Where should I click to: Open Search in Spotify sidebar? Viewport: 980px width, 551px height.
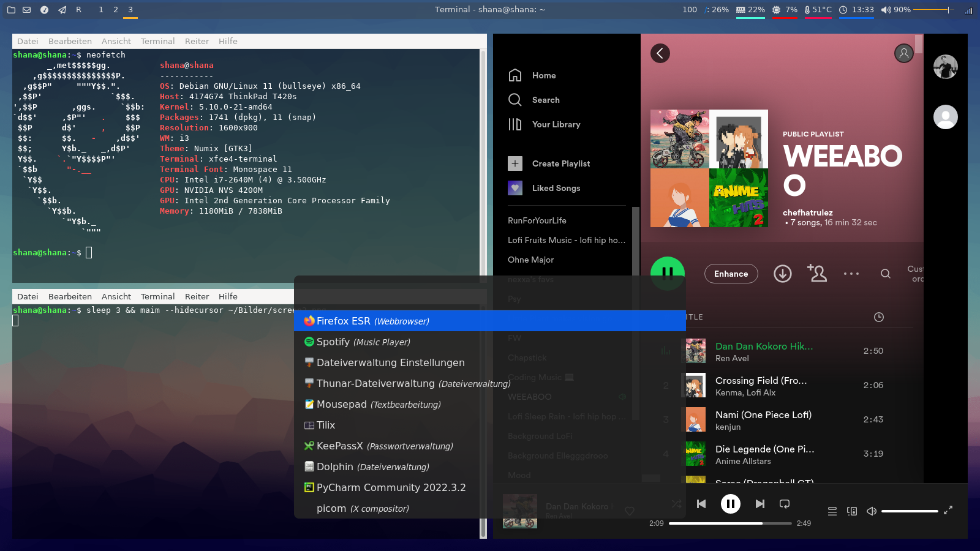click(x=533, y=100)
